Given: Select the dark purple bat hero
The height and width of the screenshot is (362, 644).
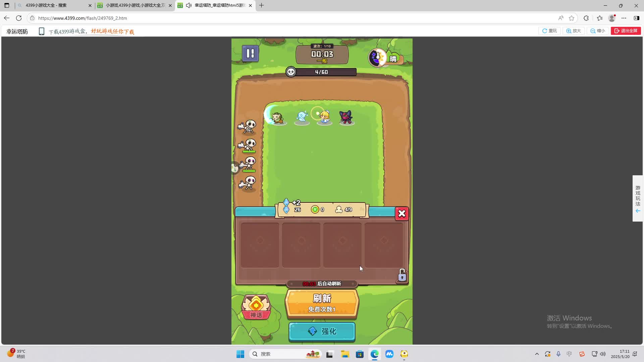Looking at the screenshot, I should (346, 117).
